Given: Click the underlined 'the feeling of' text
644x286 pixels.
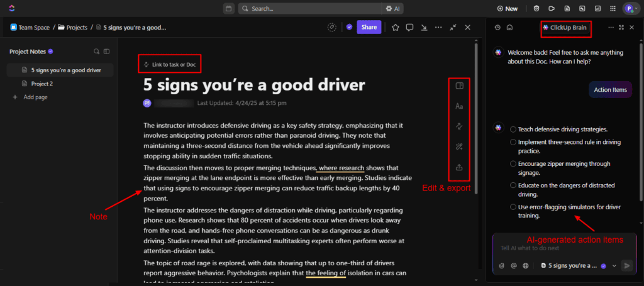Looking at the screenshot, I should click(326, 272).
